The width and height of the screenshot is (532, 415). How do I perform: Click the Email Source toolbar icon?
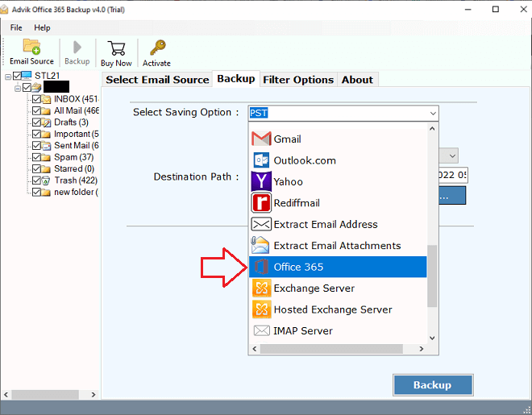[x=31, y=47]
